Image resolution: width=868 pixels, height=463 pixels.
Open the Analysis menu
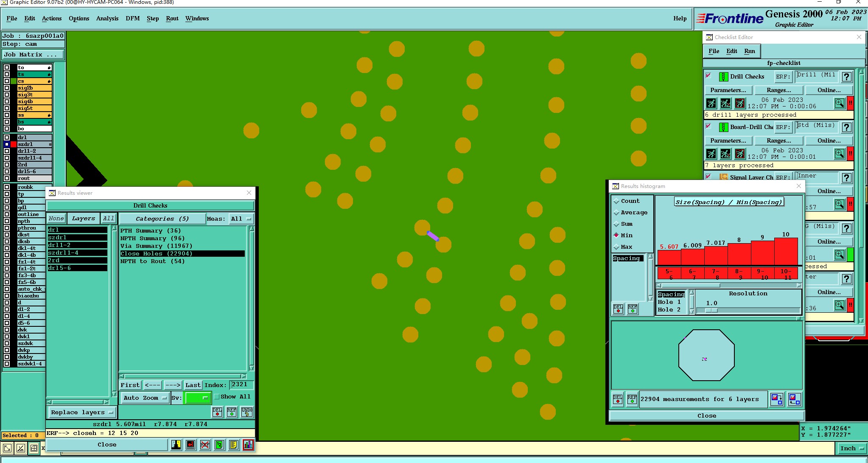(107, 18)
